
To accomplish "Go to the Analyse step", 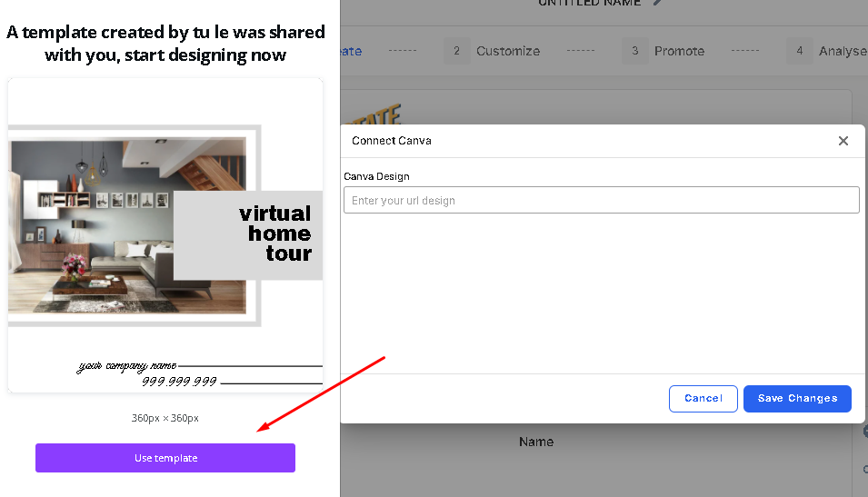I will 843,51.
